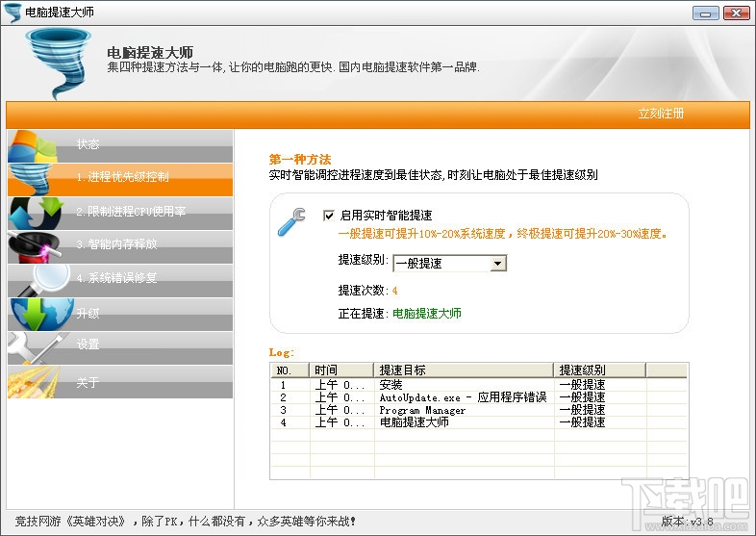Click the 时间 column header

pyautogui.click(x=340, y=370)
